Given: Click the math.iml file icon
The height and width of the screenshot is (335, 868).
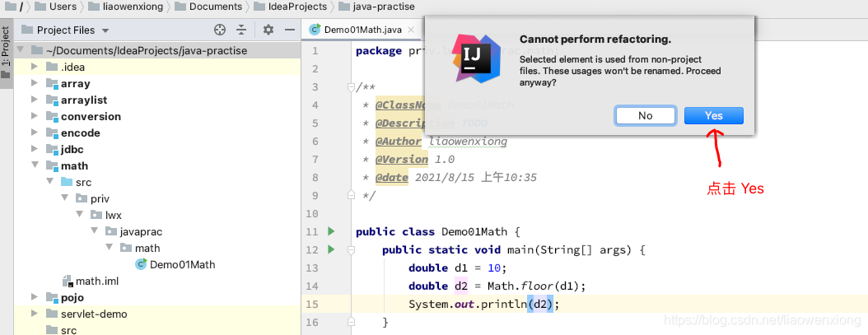Looking at the screenshot, I should pyautogui.click(x=67, y=281).
